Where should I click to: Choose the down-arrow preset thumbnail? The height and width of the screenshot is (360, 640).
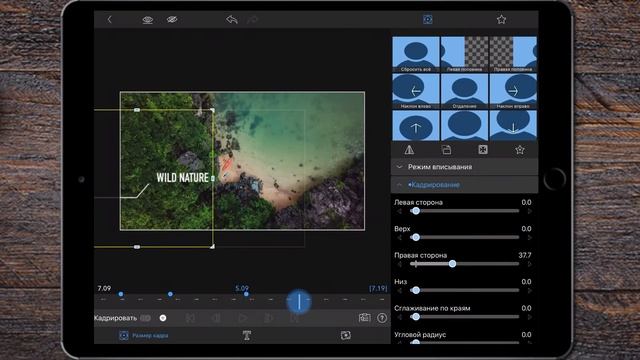tap(513, 126)
